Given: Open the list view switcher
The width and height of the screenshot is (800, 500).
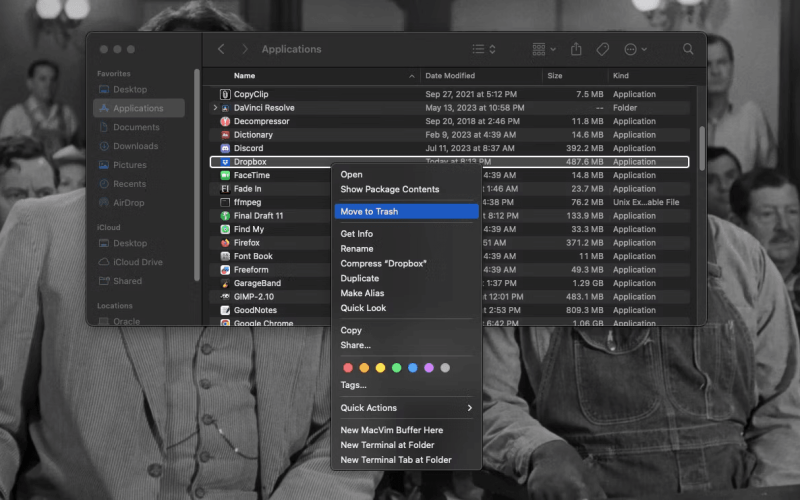Looking at the screenshot, I should click(x=484, y=49).
